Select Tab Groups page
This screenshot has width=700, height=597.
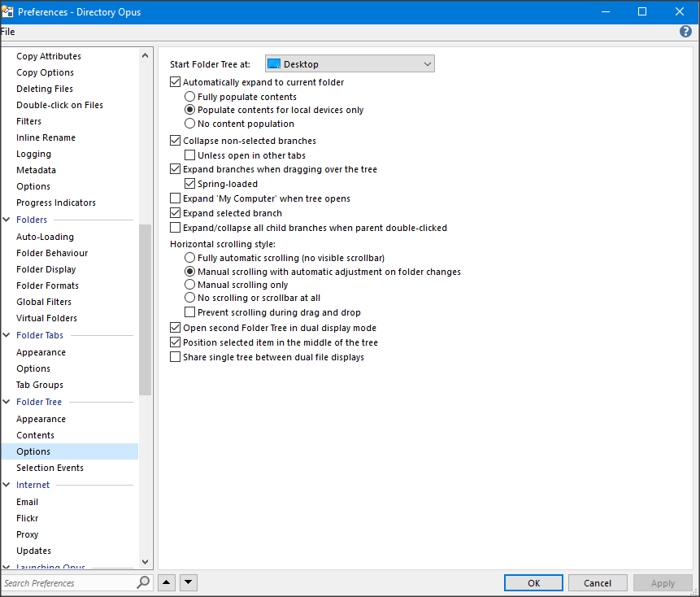click(x=40, y=385)
